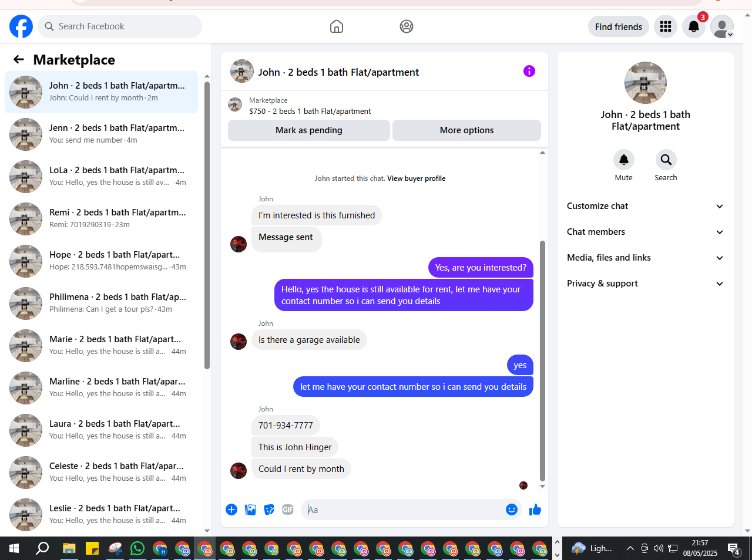Viewport: 752px width, 560px height.
Task: Click the apartment photo in right panel
Action: tap(646, 83)
